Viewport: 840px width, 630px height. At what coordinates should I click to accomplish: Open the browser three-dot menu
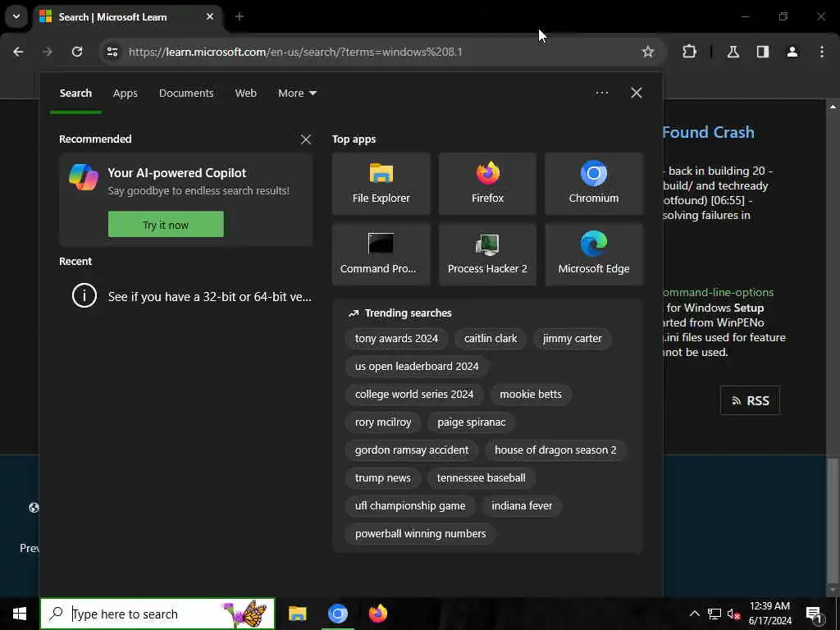pyautogui.click(x=822, y=52)
